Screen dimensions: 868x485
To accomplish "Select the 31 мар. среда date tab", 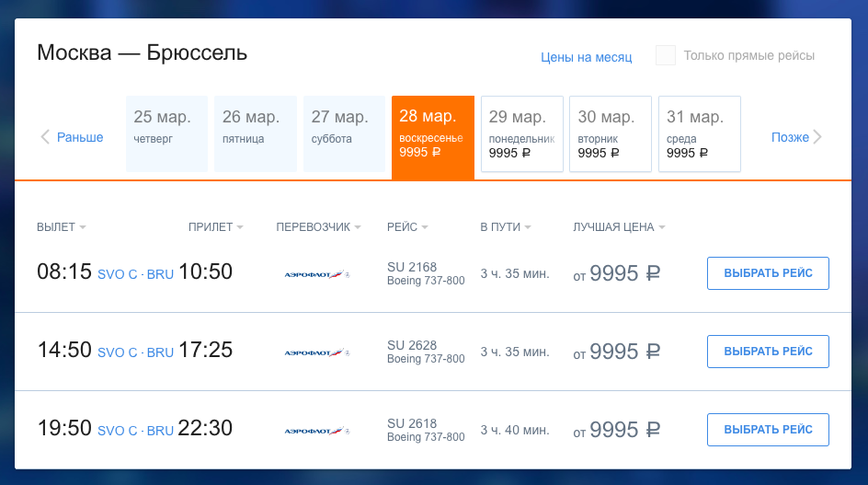I will point(700,133).
